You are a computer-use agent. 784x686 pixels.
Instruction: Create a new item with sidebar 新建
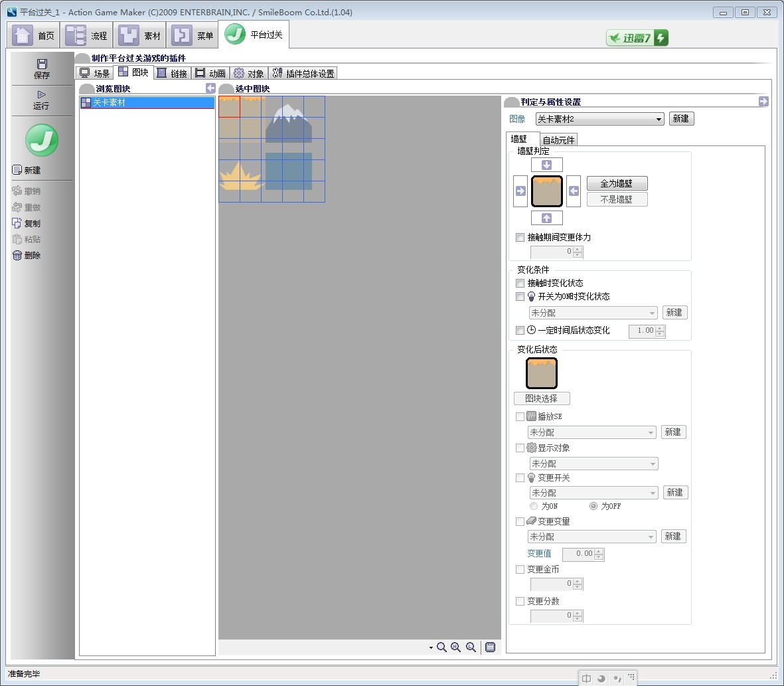pyautogui.click(x=27, y=171)
